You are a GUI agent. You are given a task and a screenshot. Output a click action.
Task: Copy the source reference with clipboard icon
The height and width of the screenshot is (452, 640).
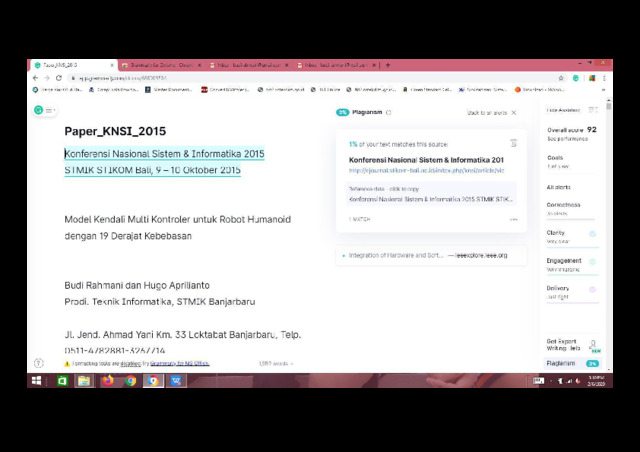point(513,143)
